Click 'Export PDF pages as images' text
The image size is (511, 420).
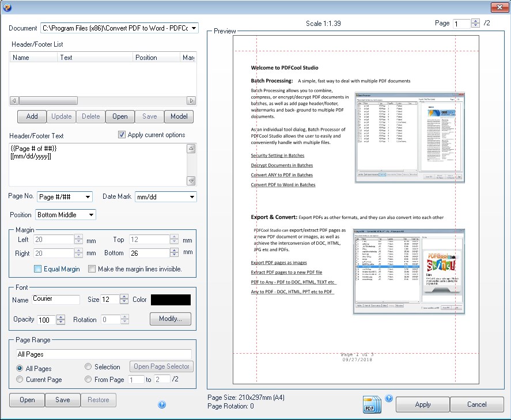[279, 263]
